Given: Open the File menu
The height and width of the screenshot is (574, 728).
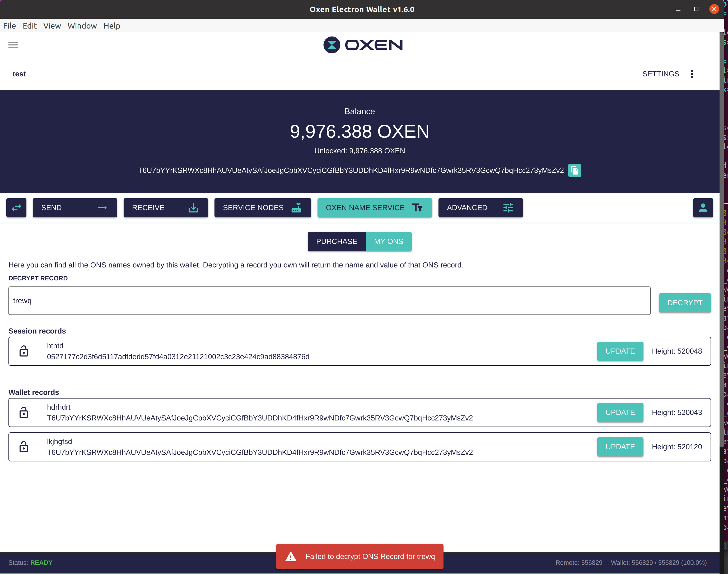Looking at the screenshot, I should coord(10,26).
